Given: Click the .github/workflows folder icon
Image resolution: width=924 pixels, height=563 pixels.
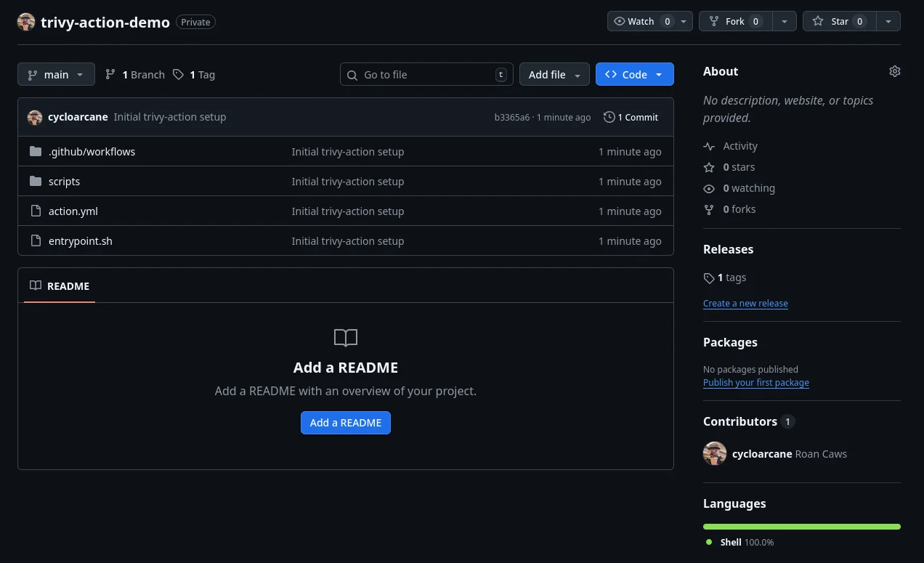Looking at the screenshot, I should (36, 152).
